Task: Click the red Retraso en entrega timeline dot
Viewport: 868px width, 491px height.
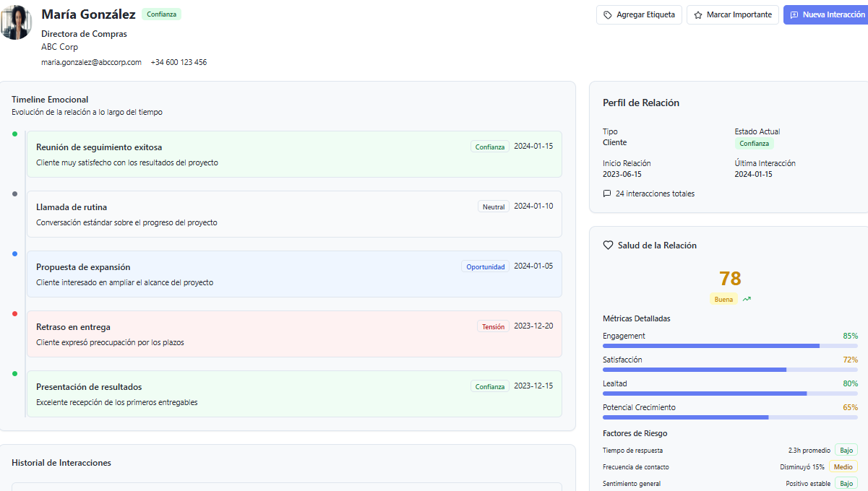Action: 14,313
